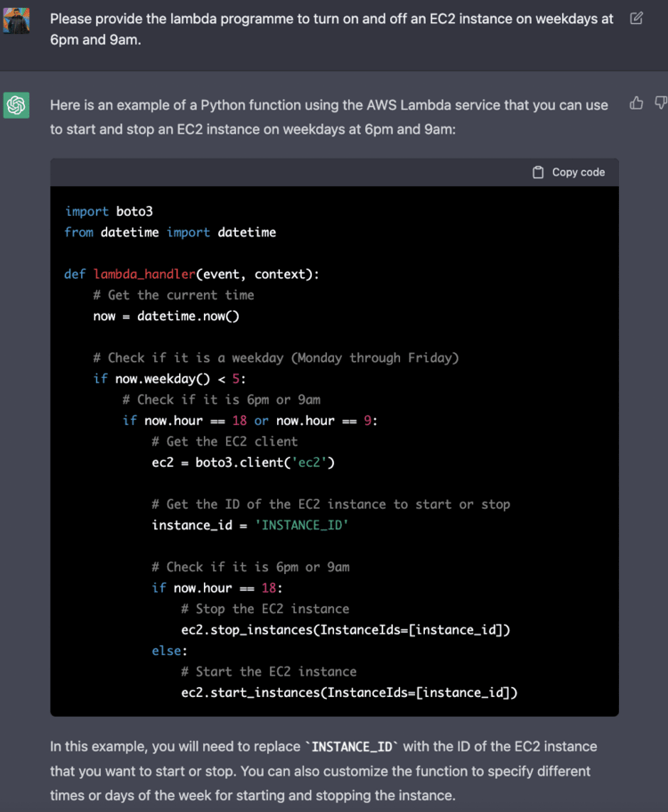
Task: Click the EC2 instance ID comment line
Action: click(x=331, y=504)
